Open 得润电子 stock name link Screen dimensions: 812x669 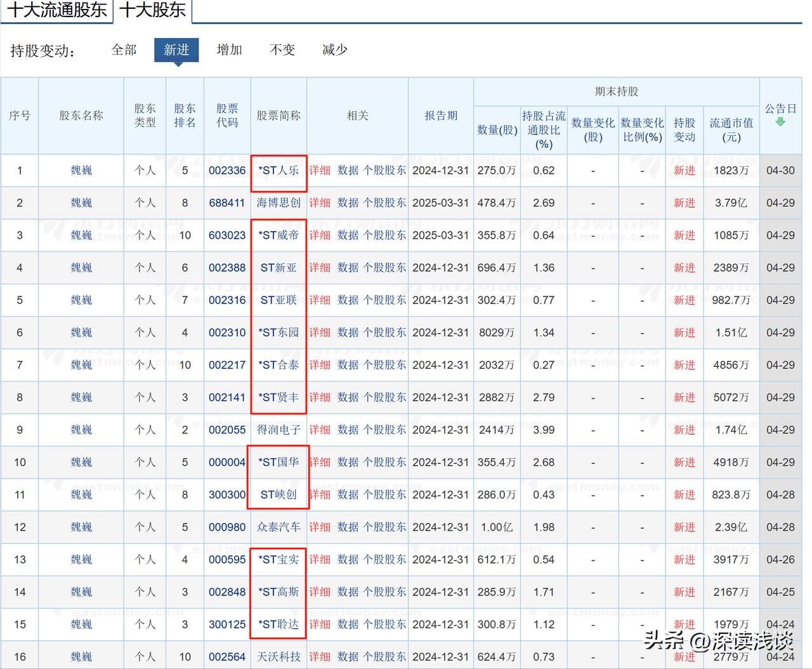point(278,430)
